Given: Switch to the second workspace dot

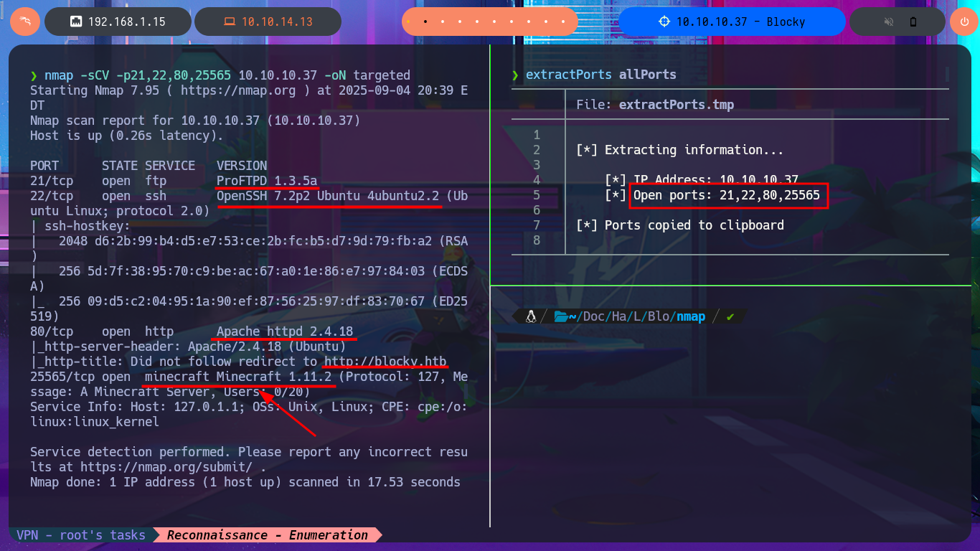Looking at the screenshot, I should (425, 22).
